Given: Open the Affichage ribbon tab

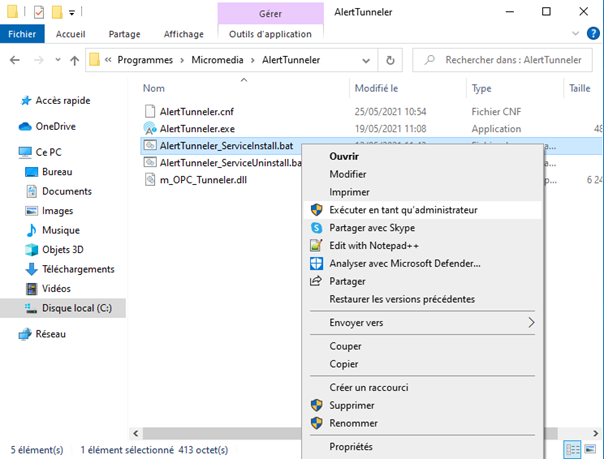Looking at the screenshot, I should (183, 33).
